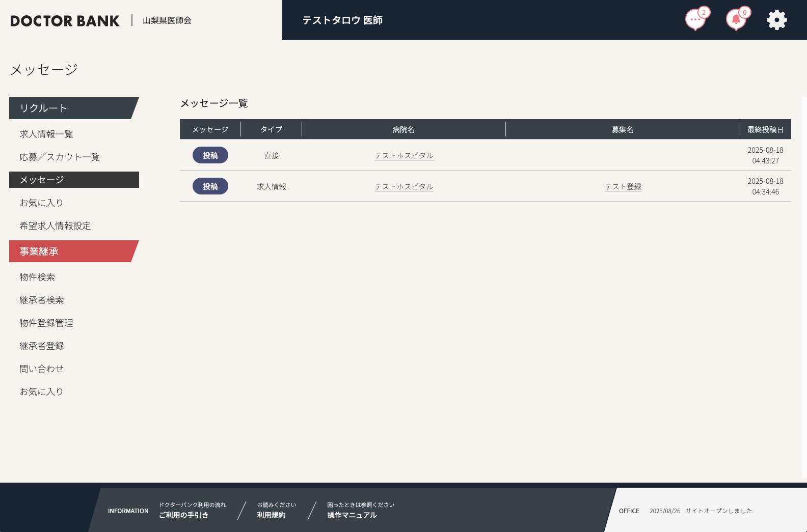This screenshot has height=532, width=807.
Task: Open 希望求人情報設定 in sidebar
Action: click(x=55, y=226)
